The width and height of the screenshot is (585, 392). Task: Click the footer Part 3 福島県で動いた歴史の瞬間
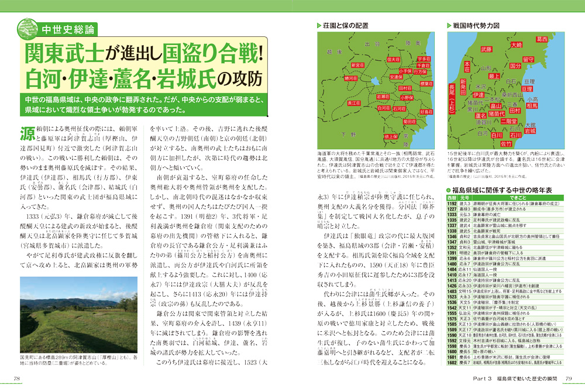[515, 379]
